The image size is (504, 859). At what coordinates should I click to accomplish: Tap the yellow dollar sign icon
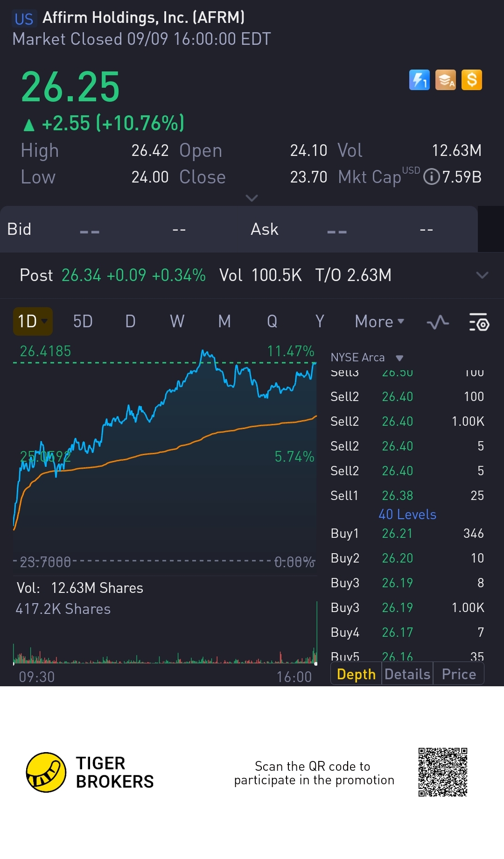[x=472, y=80]
